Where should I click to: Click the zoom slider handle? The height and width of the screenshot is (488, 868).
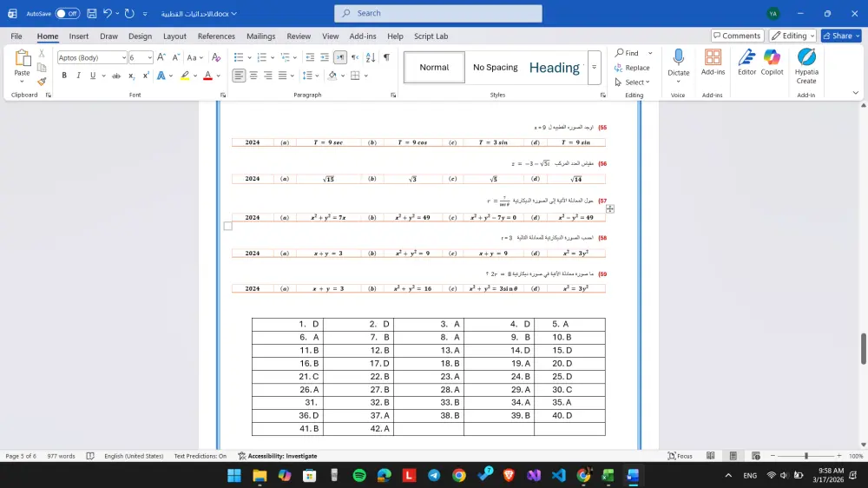click(806, 456)
